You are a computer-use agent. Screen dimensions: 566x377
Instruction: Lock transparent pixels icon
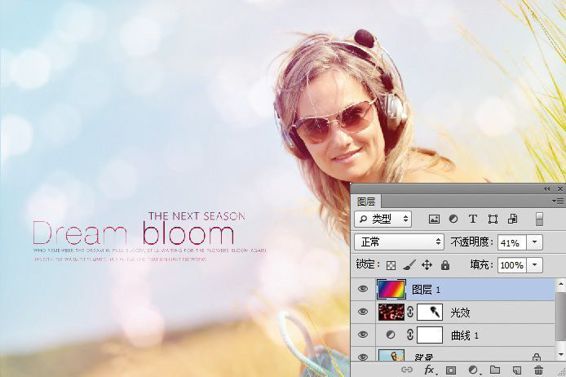pos(391,265)
